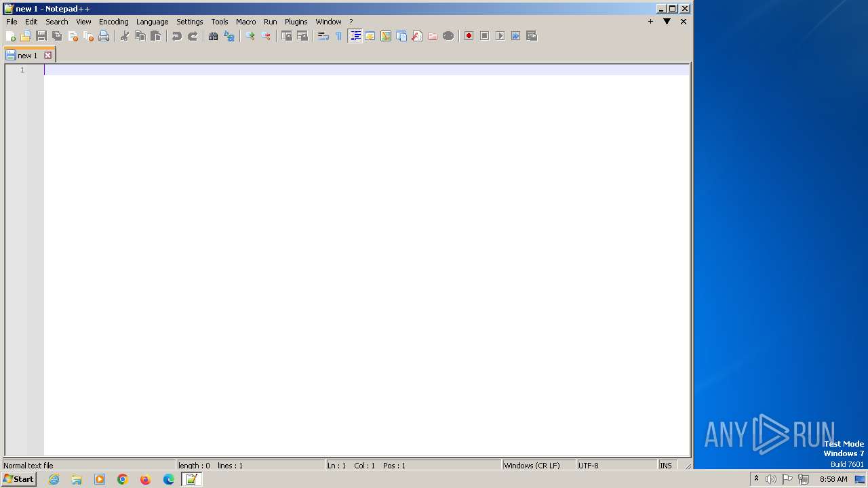The image size is (868, 488).
Task: Click the Windows (CR LF) status field
Action: pos(538,466)
